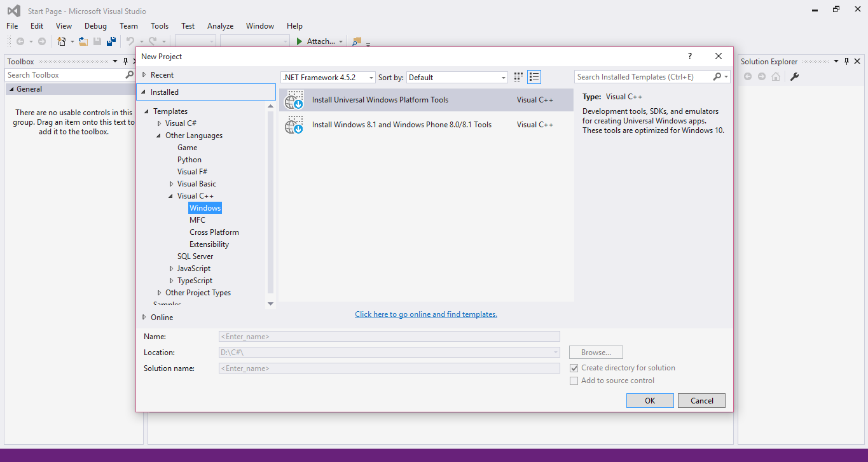
Task: Click the disabled Browse button
Action: pos(596,353)
